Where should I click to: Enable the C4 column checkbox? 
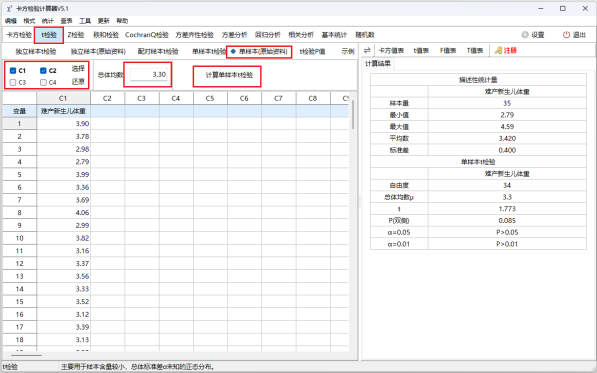(x=43, y=82)
